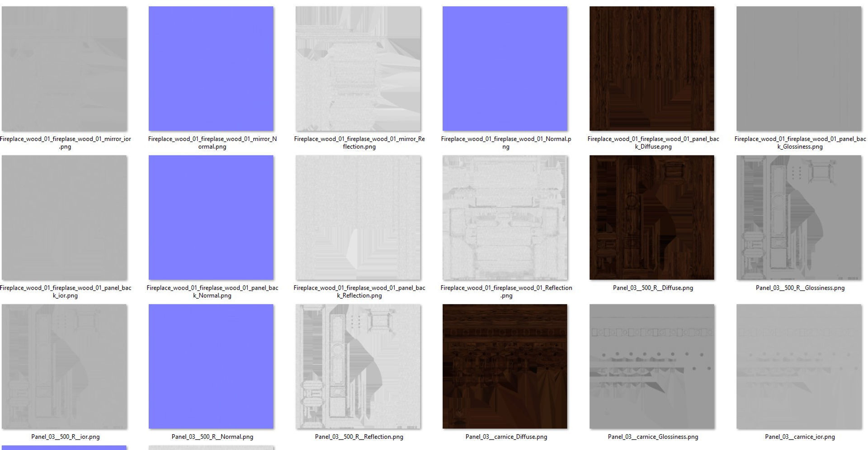
Task: Select the fireplase_wood_01_mirror_Normal.png blue thumbnail
Action: (x=211, y=69)
